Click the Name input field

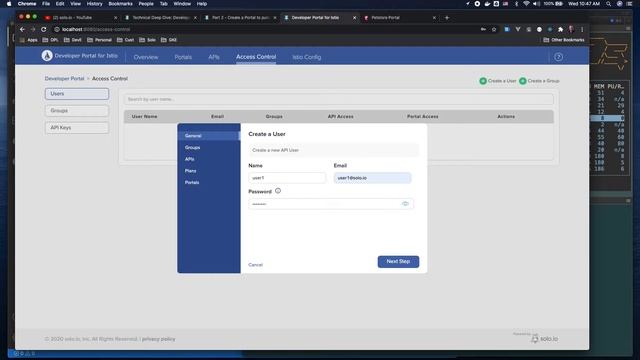tap(287, 178)
